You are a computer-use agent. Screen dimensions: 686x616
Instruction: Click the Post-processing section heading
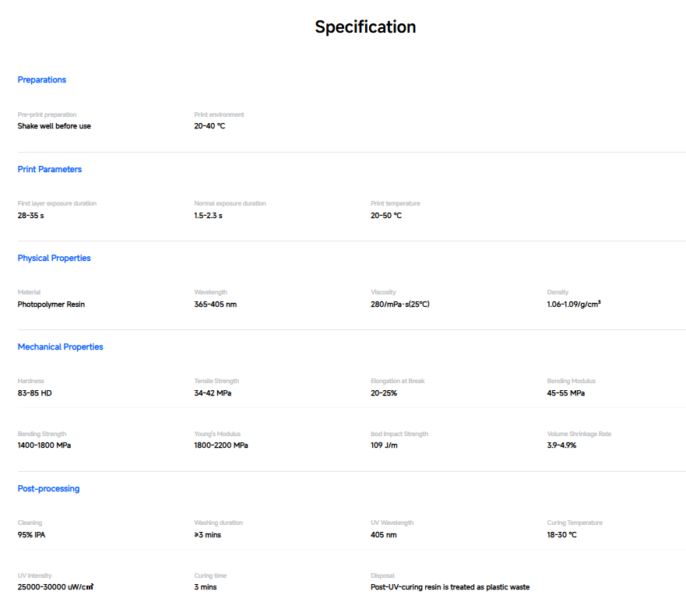[x=49, y=489]
